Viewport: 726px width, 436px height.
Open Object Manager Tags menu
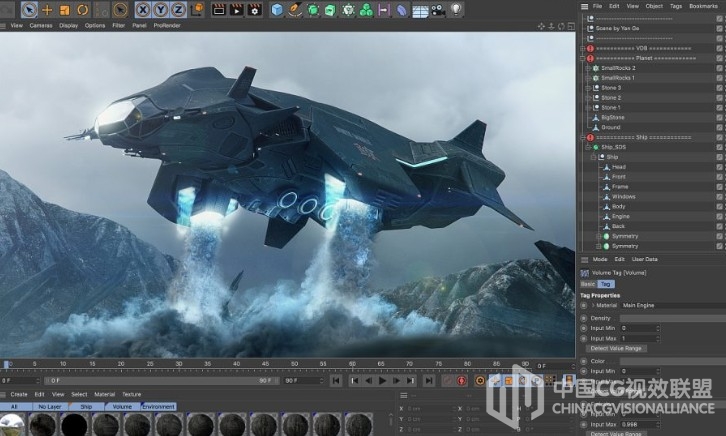point(676,6)
